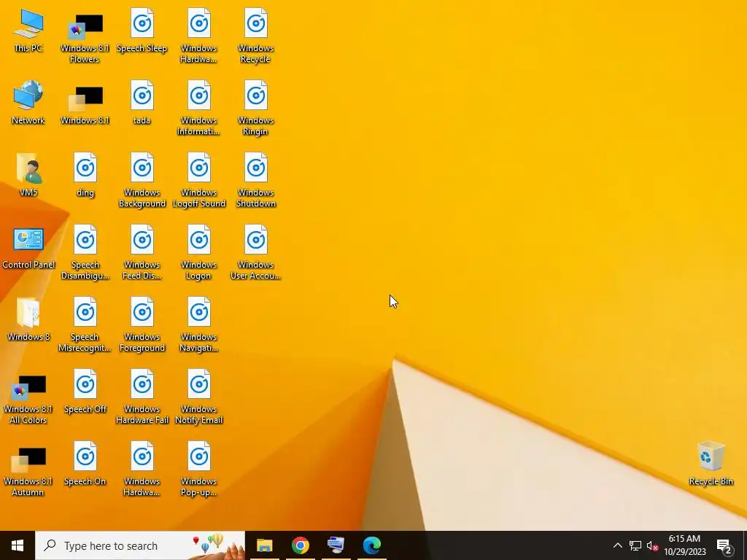
Task: Show hidden system tray icons
Action: [x=617, y=545]
